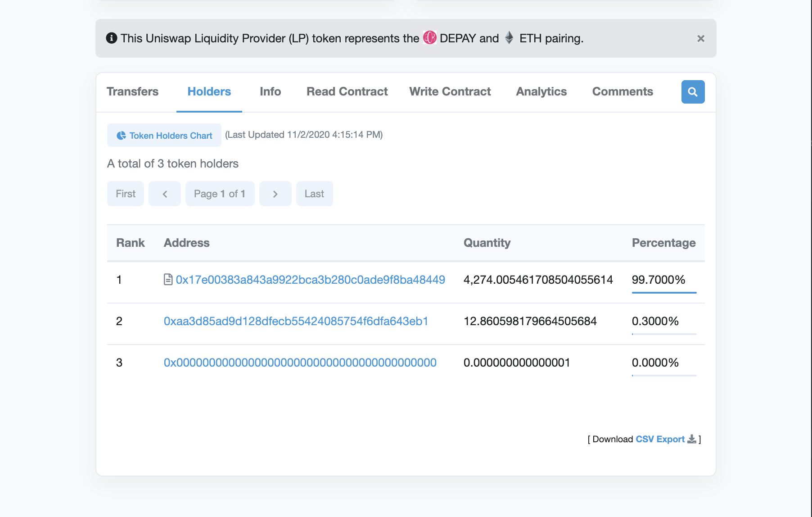Open the zero address holder link

[300, 363]
